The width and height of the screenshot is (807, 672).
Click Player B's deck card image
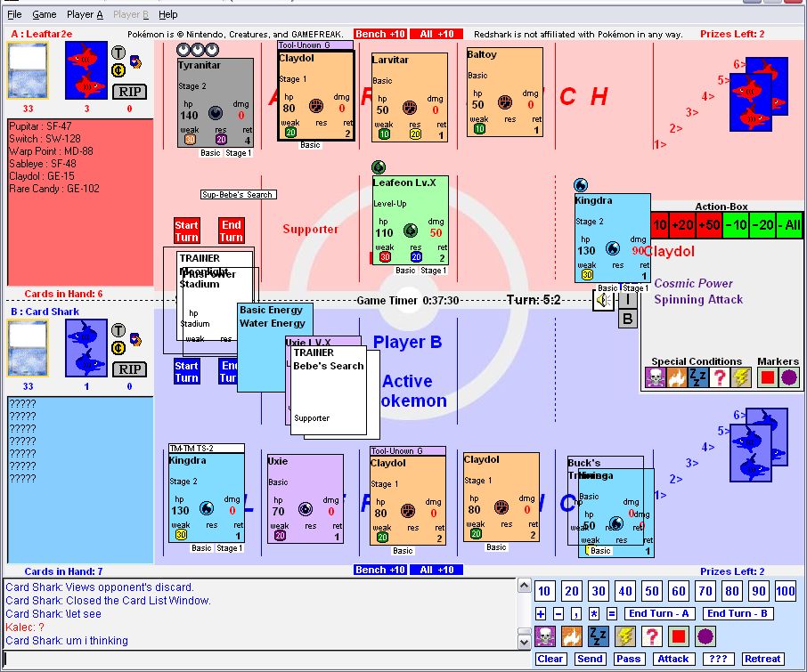(28, 348)
